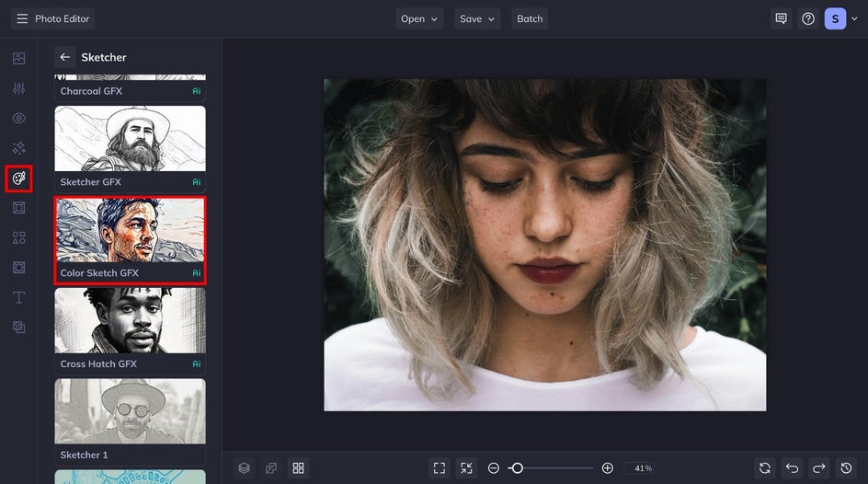The height and width of the screenshot is (484, 868).
Task: Expand the Save dropdown menu
Action: tap(477, 18)
